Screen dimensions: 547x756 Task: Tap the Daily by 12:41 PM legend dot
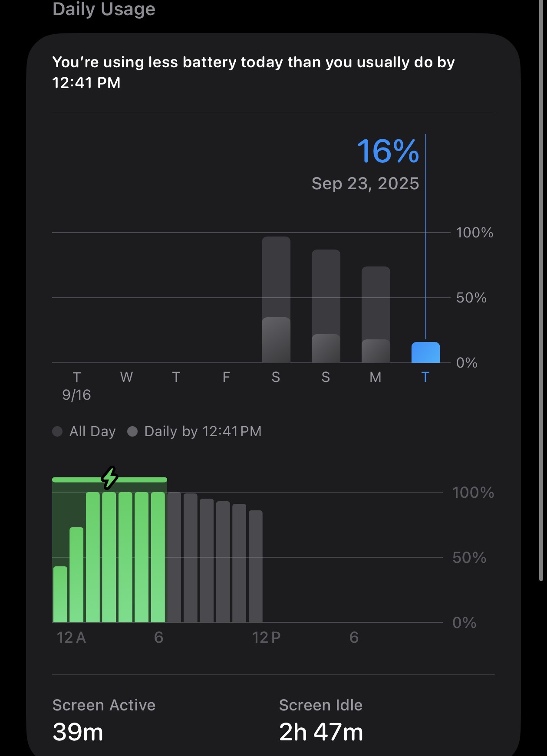[x=132, y=431]
